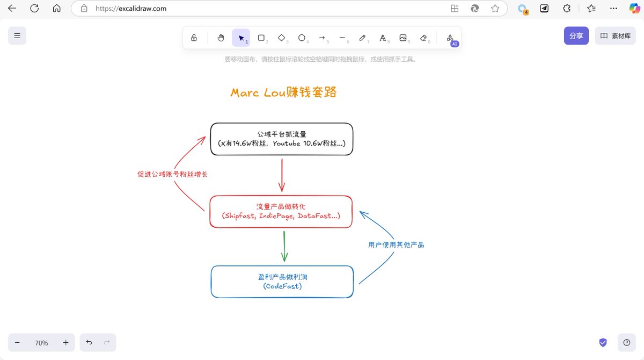The width and height of the screenshot is (644, 360).
Task: Select the Ellipse tool
Action: pyautogui.click(x=302, y=38)
